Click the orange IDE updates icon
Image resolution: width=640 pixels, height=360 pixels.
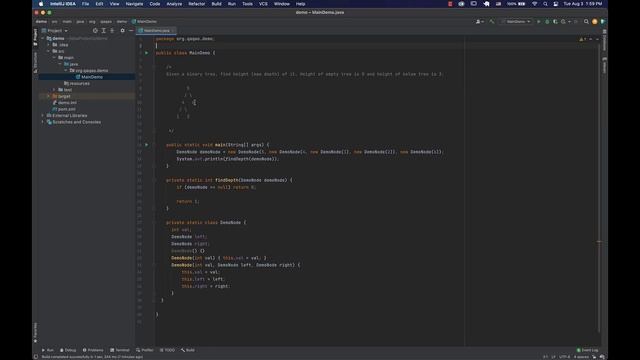[595, 21]
